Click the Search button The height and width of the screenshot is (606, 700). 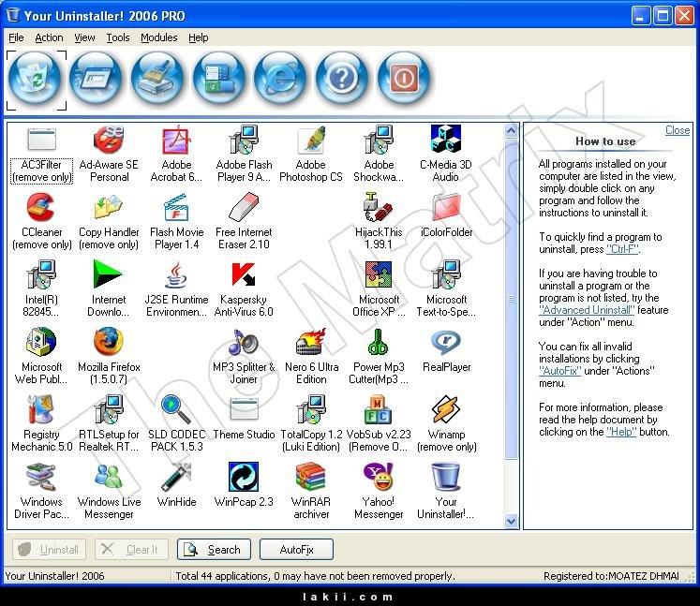(x=214, y=549)
